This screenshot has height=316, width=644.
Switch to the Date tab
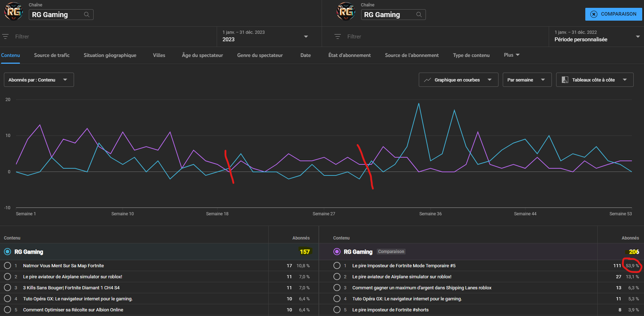306,55
